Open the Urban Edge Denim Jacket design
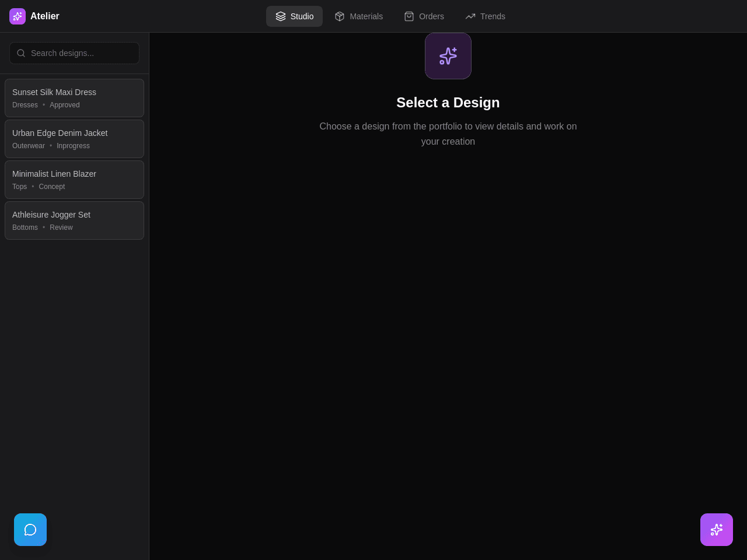 [x=74, y=139]
